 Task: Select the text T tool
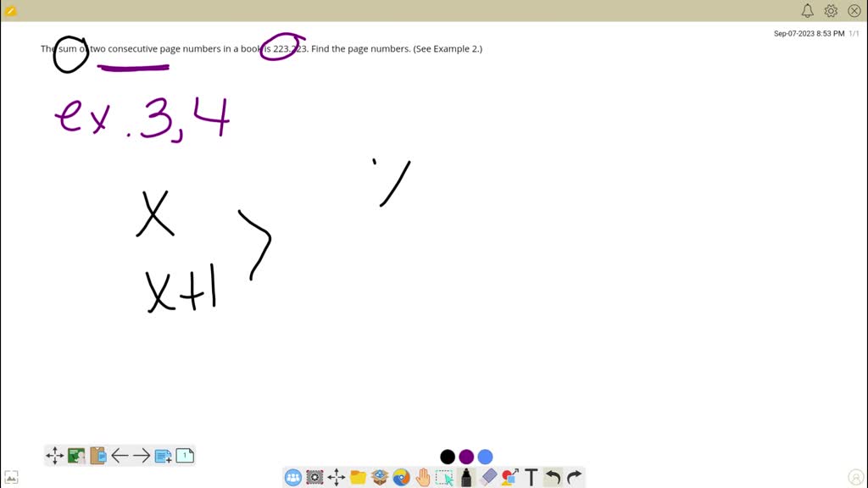pos(531,478)
